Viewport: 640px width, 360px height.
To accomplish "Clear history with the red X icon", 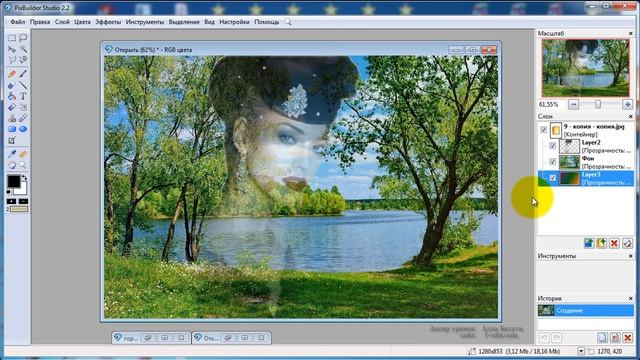I will tap(628, 338).
